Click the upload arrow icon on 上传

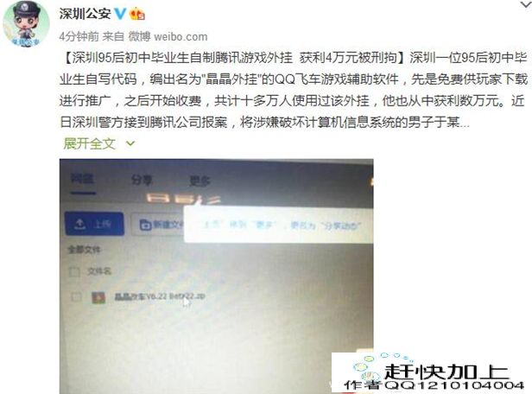(x=80, y=224)
